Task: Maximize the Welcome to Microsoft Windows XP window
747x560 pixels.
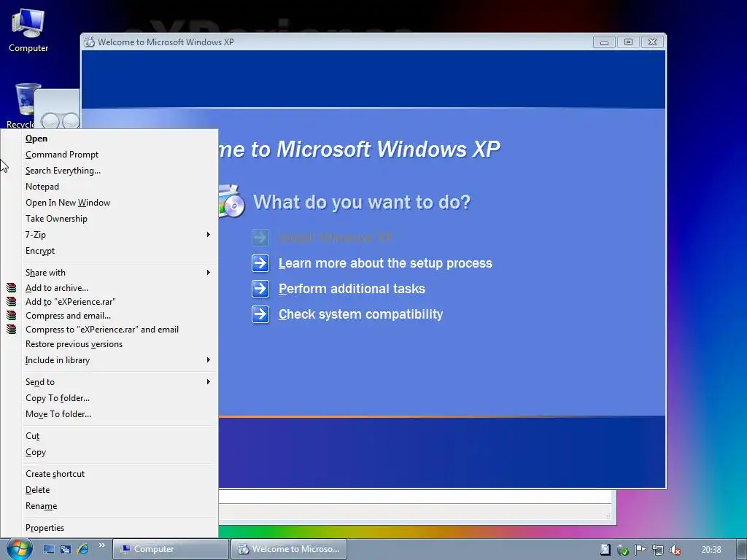Action: (628, 42)
